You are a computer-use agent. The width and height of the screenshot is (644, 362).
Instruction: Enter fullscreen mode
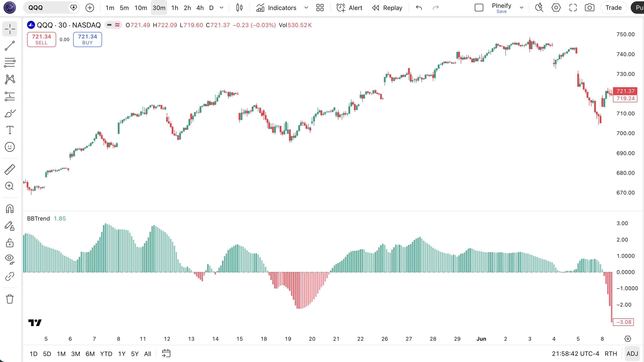click(573, 8)
